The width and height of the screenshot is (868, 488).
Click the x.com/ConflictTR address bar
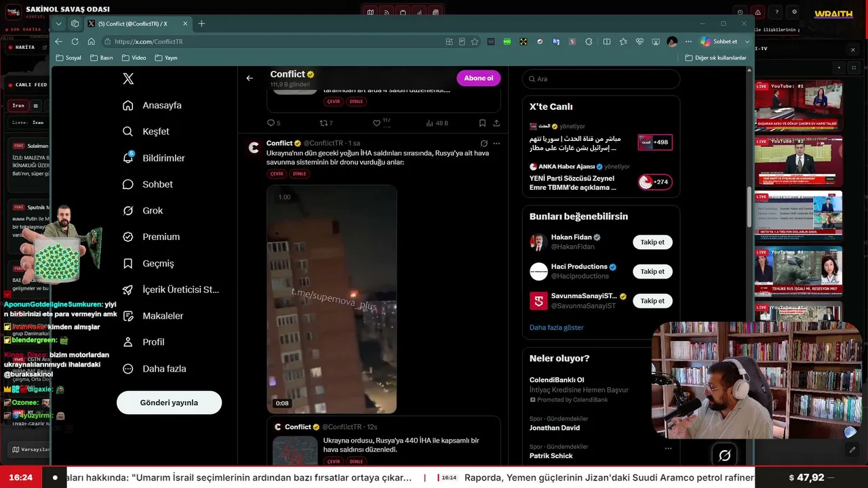[271, 41]
